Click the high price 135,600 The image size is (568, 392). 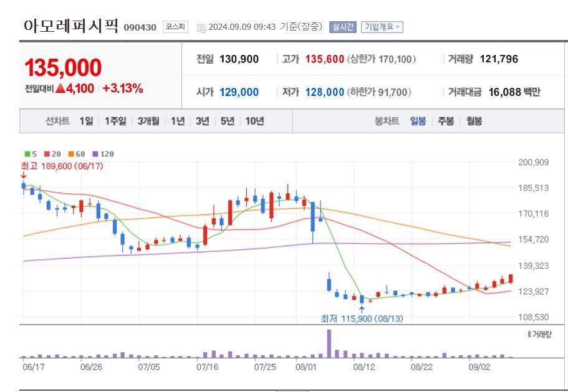(325, 59)
